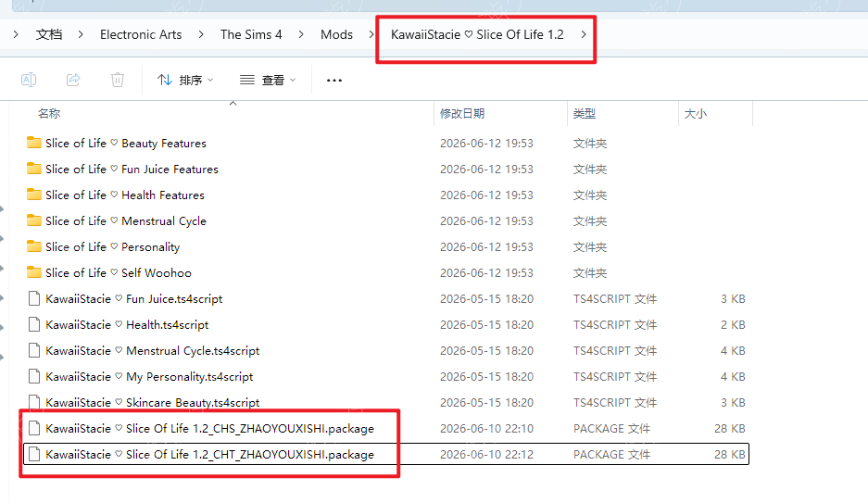Select Slice of Life Health Features name
This screenshot has height=503, width=868.
[125, 195]
